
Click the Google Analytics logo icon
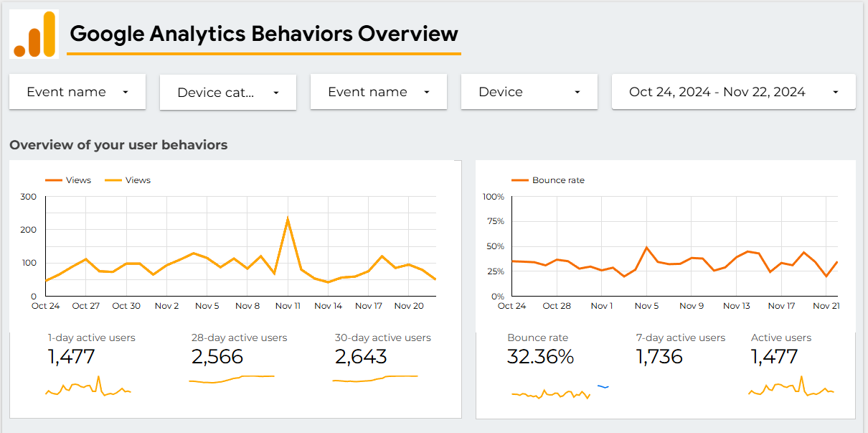(34, 34)
